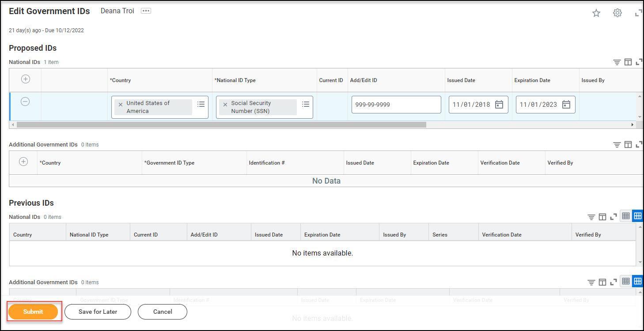Open calendar for Expiration Date 11/01/2023
644x331 pixels.
566,105
